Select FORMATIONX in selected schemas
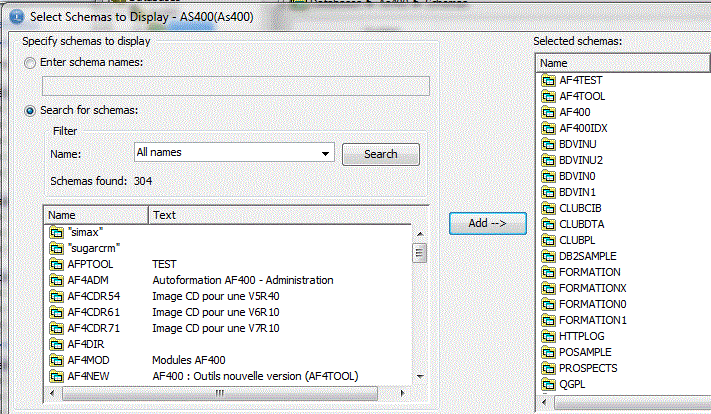Screen dimensions: 711x414 [593, 288]
